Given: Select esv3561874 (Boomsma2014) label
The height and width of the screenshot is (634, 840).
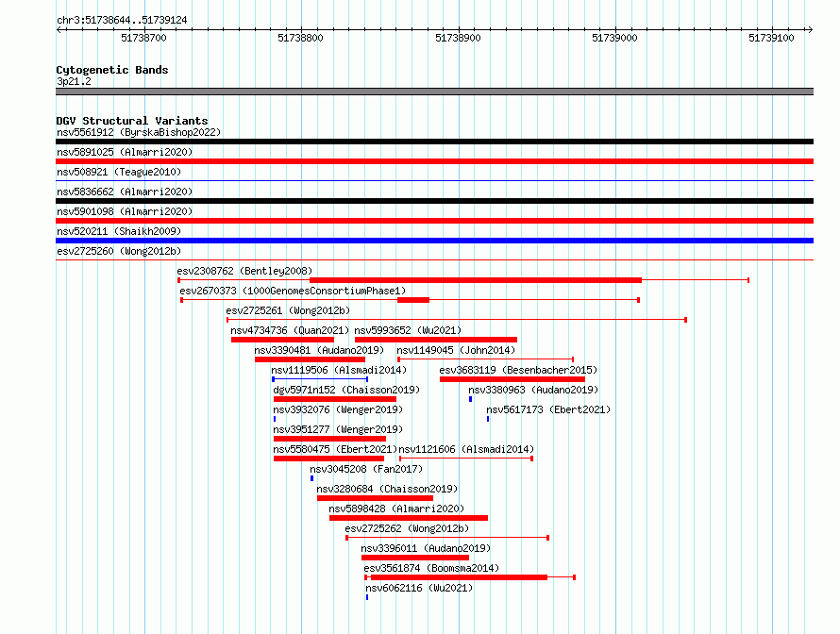Looking at the screenshot, I should coord(431,568).
